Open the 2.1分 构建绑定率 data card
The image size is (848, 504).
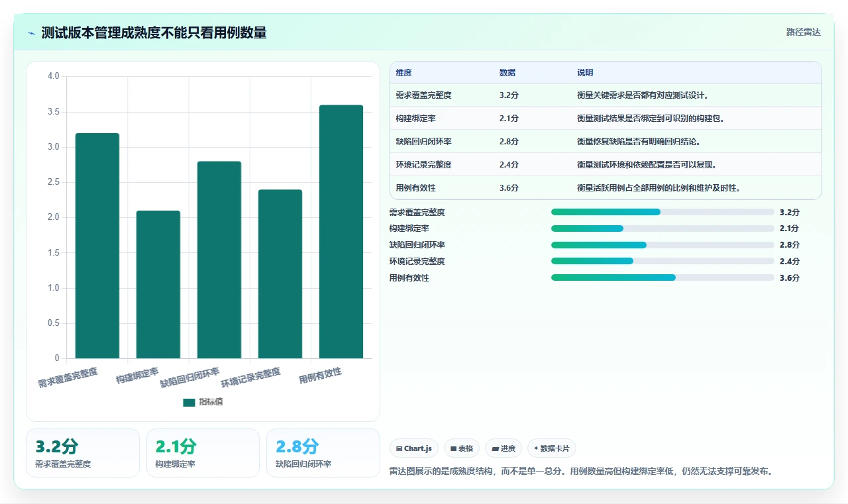click(203, 453)
